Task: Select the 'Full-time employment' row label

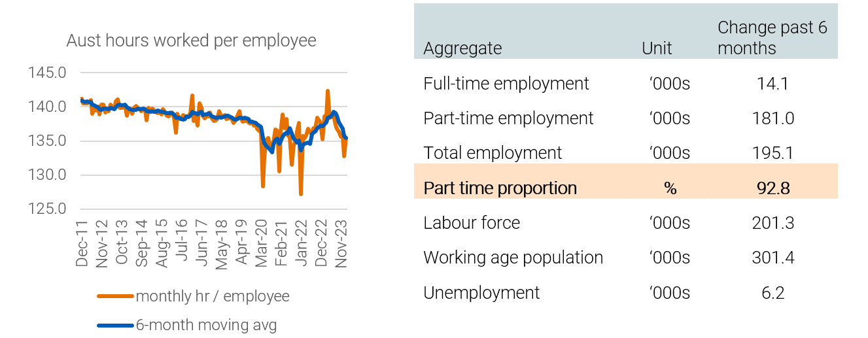Action: [506, 84]
